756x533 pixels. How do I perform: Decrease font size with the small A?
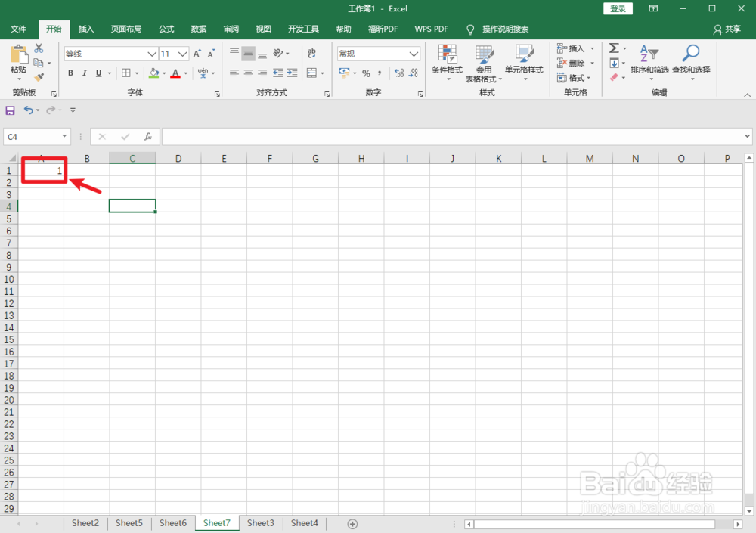211,54
